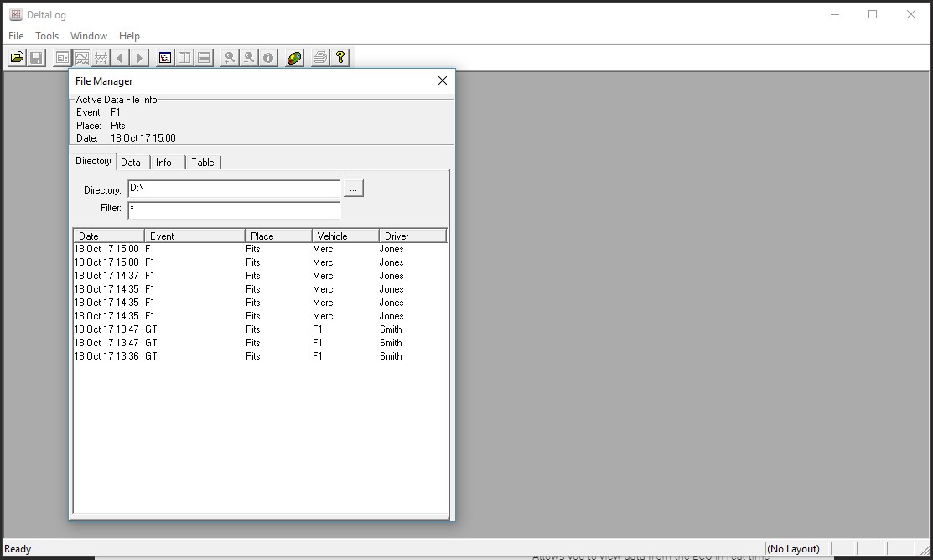Open the Tools menu
Viewport: 933px width, 560px height.
47,36
